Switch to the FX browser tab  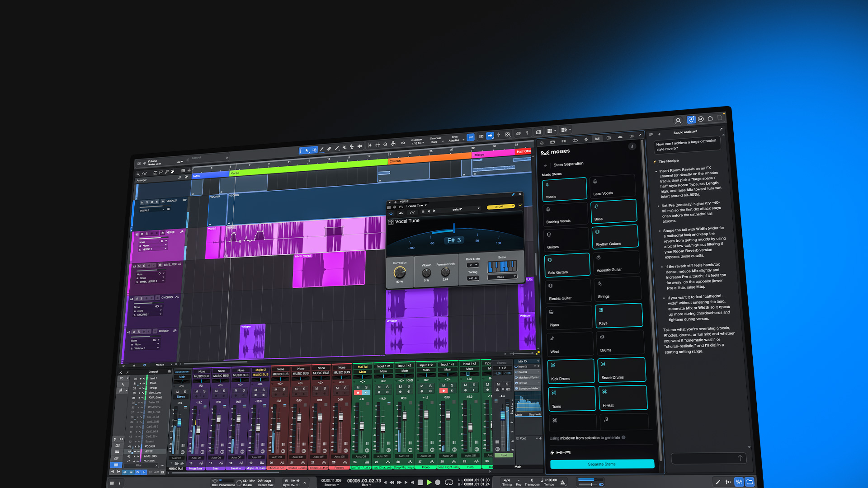point(564,141)
